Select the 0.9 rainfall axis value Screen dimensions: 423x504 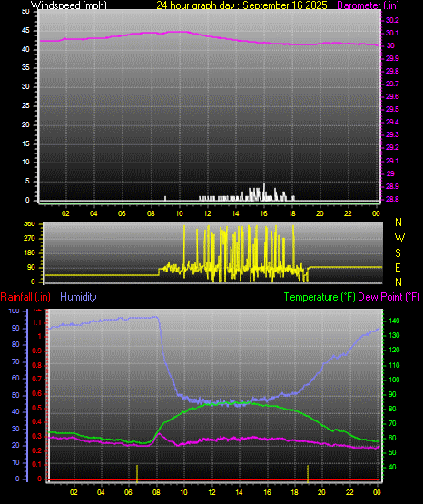[37, 351]
